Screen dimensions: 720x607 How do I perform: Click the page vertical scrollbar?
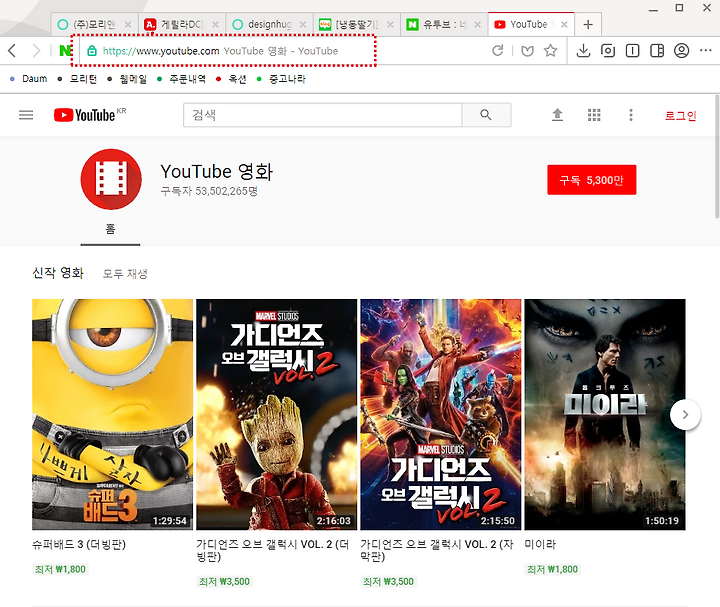717,156
